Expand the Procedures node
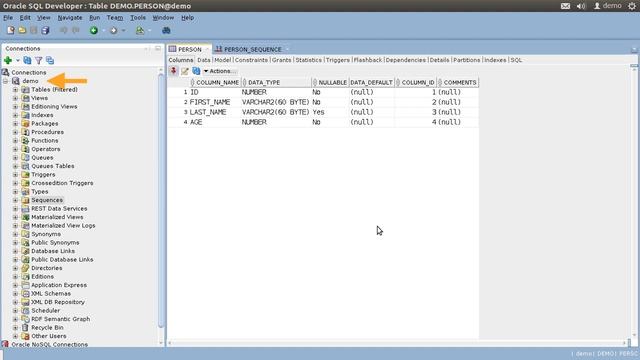This screenshot has height=360, width=640. tap(16, 132)
